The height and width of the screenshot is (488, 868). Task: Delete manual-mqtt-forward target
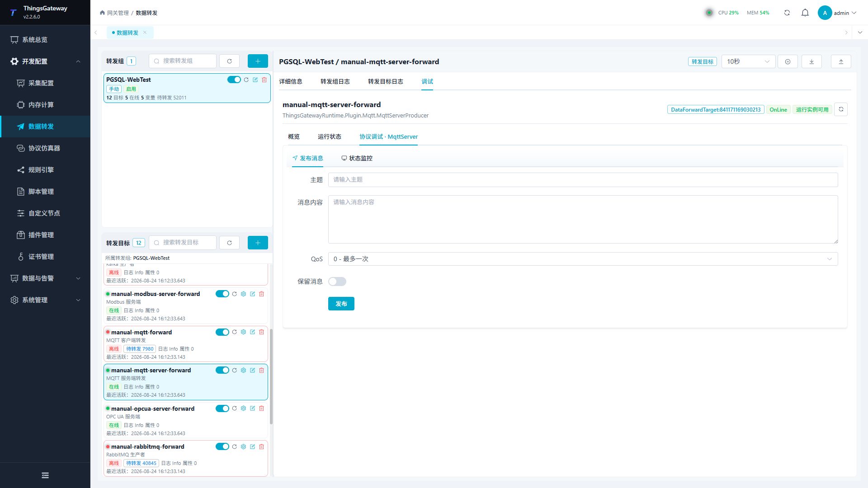262,332
